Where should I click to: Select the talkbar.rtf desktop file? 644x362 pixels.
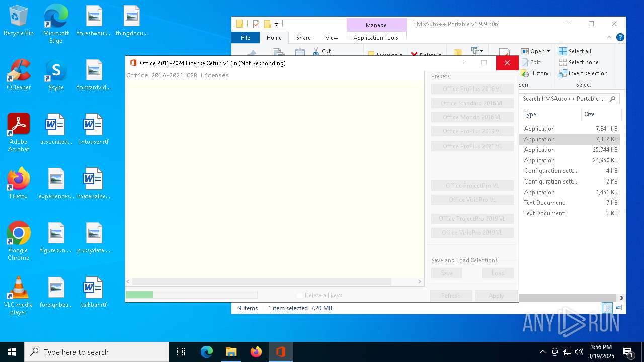[94, 293]
